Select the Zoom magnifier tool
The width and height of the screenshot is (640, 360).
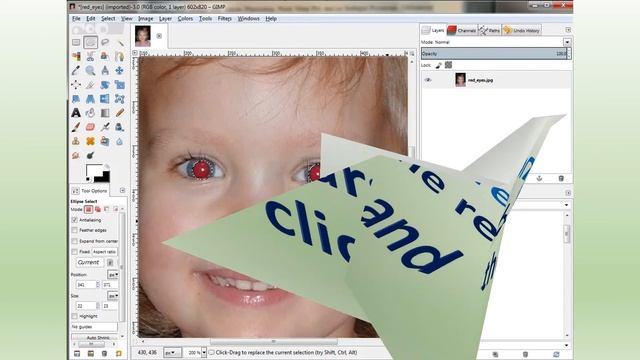click(90, 70)
